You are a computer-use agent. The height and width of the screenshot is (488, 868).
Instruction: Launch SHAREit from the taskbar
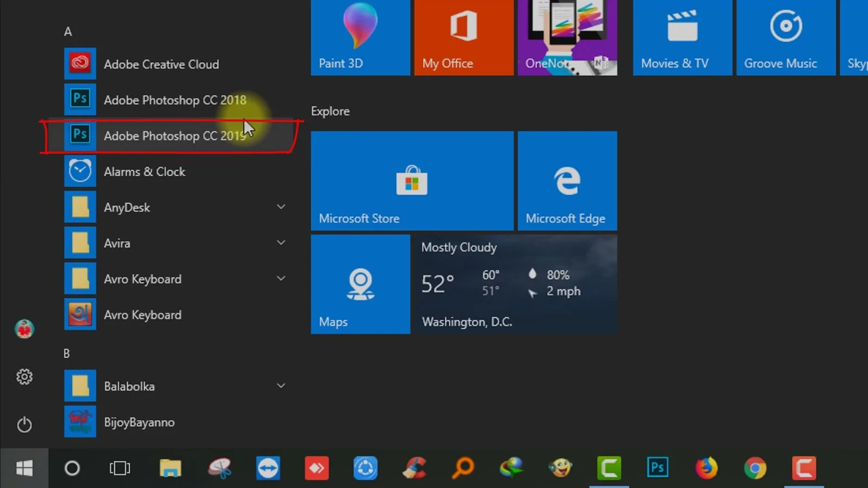(366, 468)
